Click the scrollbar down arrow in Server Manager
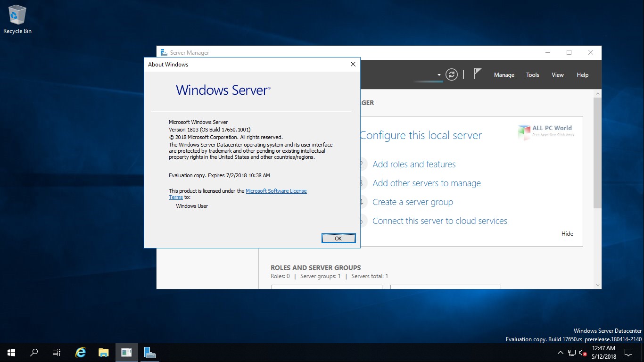The image size is (644, 362). click(597, 285)
